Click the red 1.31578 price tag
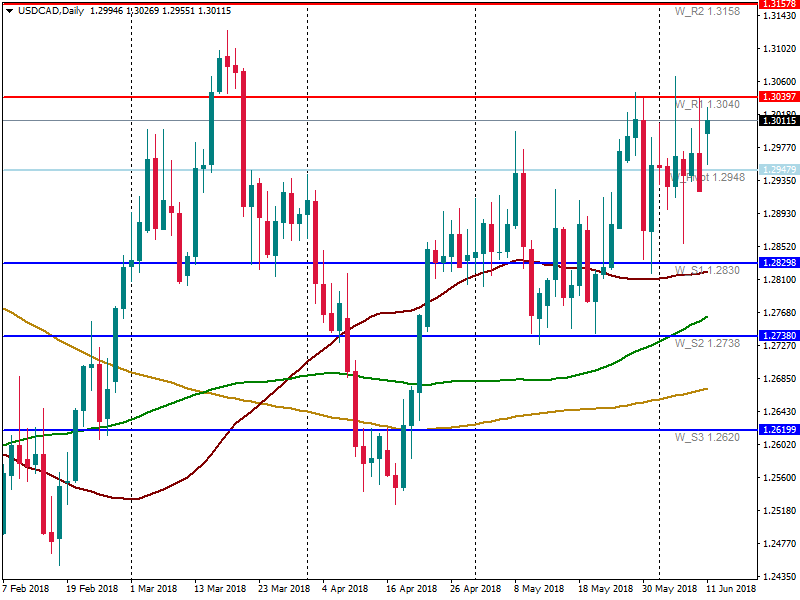 [778, 5]
